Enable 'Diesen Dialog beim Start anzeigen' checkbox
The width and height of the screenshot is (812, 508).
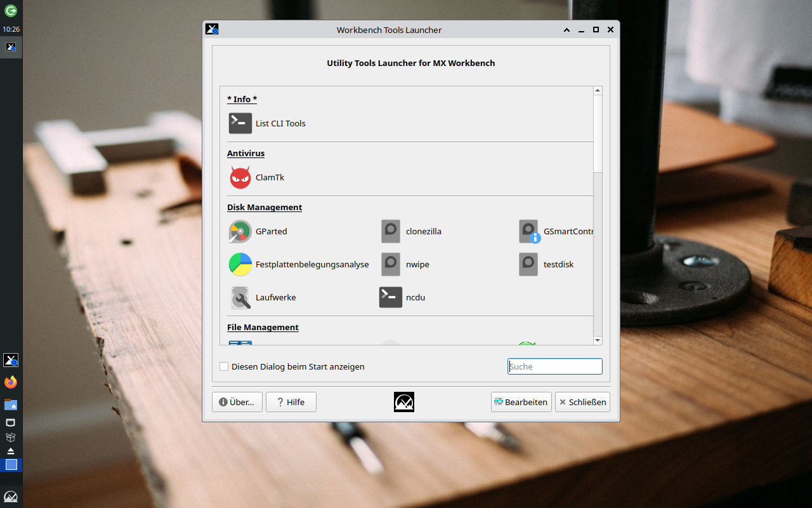(x=224, y=366)
